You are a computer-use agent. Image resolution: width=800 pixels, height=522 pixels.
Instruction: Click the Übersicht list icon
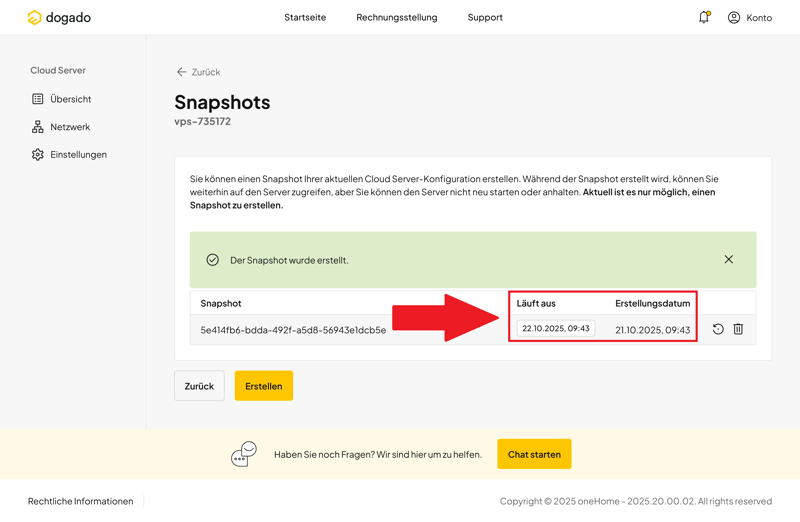pos(38,99)
